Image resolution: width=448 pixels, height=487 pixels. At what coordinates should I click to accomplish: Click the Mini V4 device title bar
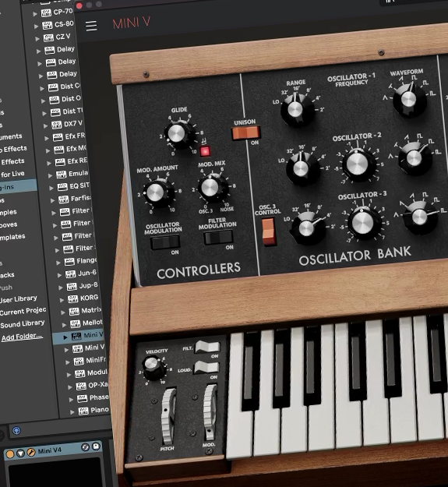(53, 450)
